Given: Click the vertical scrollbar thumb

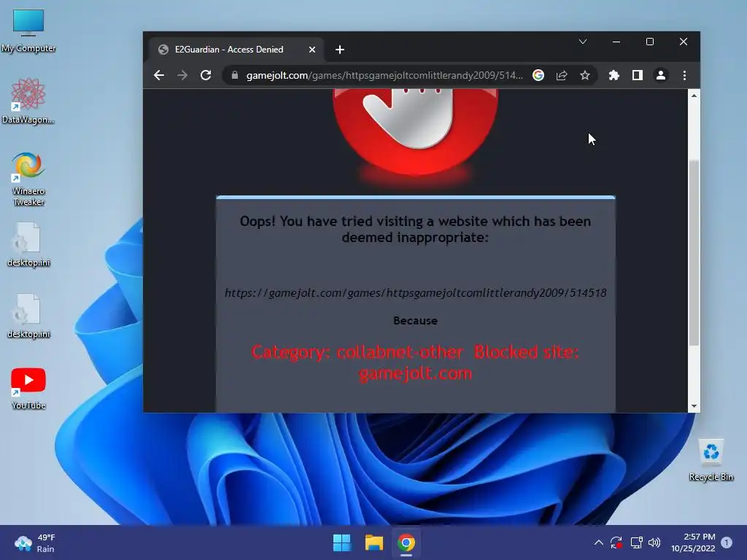Looking at the screenshot, I should pos(694,252).
